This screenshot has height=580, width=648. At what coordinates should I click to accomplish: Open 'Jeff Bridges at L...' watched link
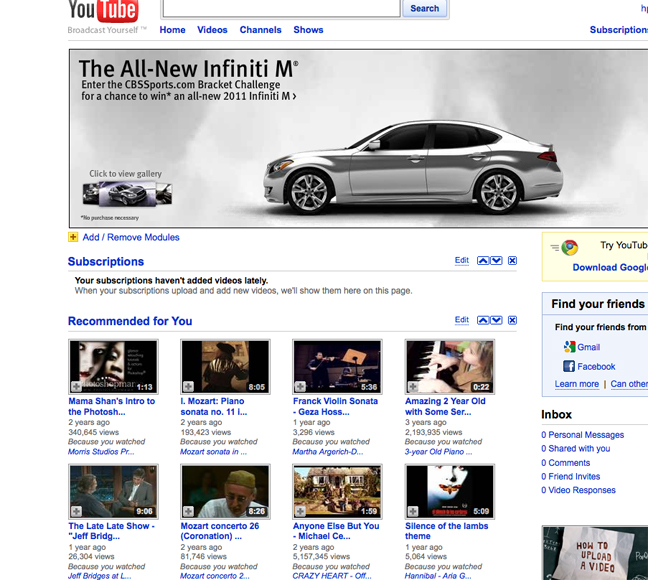pos(99,576)
